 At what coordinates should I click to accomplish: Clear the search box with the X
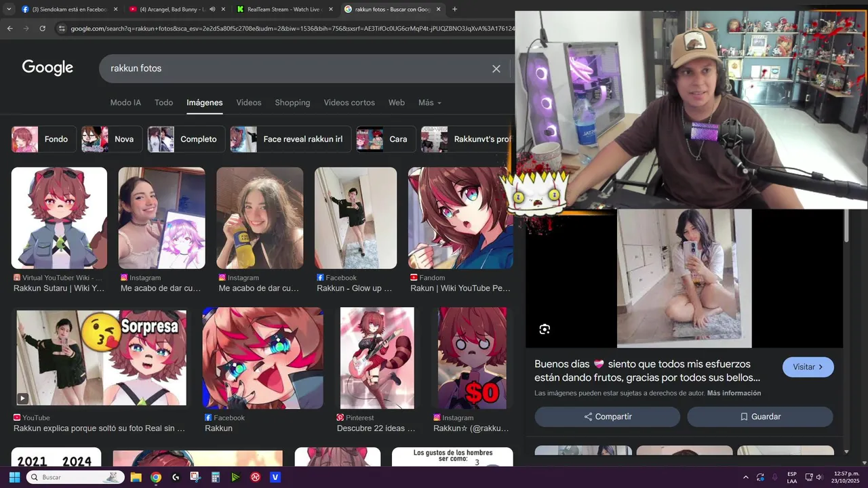[496, 68]
